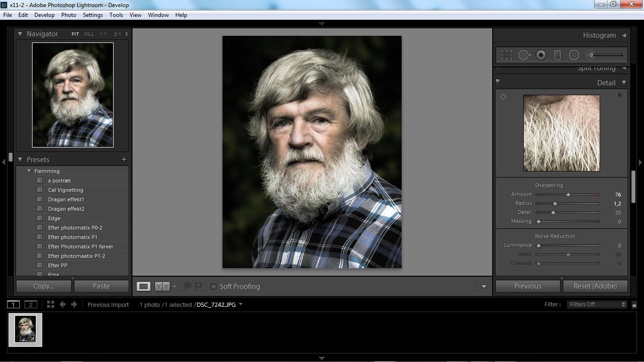Click the Sharpening Amount slider handle
The height and width of the screenshot is (362, 644).
coord(568,195)
